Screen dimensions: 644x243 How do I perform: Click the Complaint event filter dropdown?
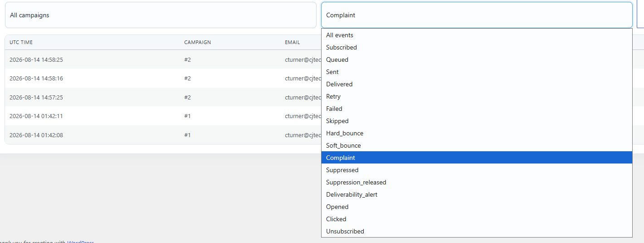[x=477, y=15]
